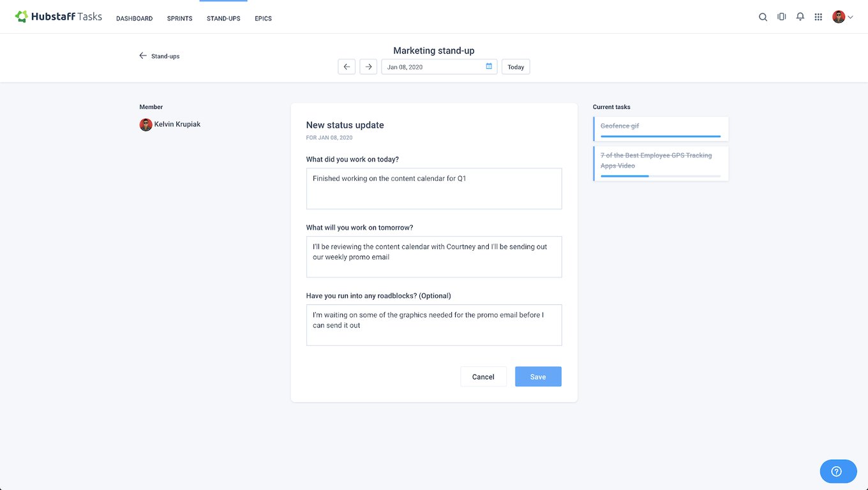Open the notifications bell

(800, 17)
